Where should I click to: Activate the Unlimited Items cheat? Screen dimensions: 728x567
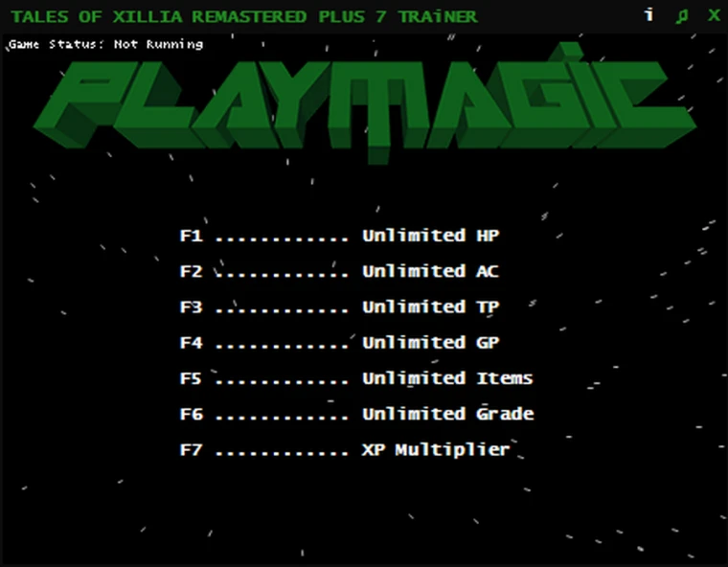[447, 378]
